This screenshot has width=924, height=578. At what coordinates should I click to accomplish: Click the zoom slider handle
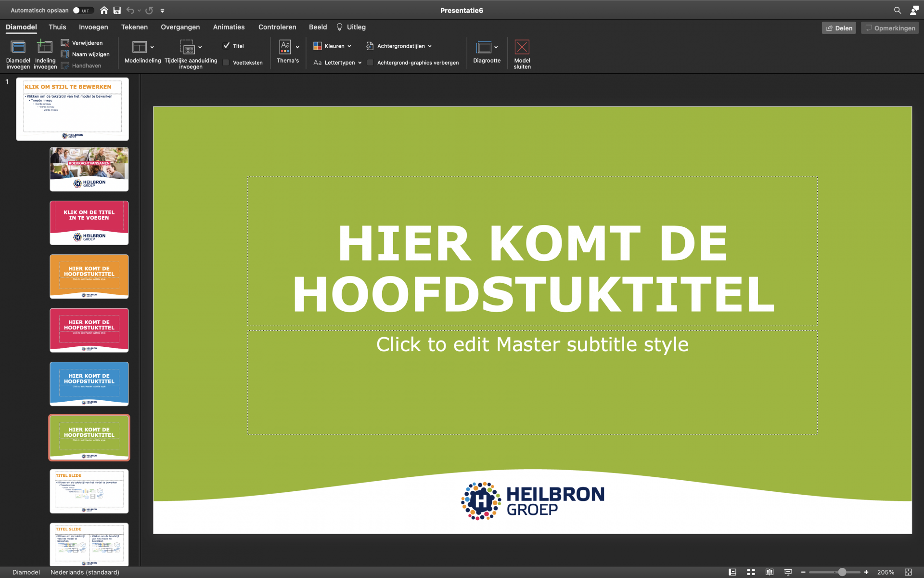[842, 572]
